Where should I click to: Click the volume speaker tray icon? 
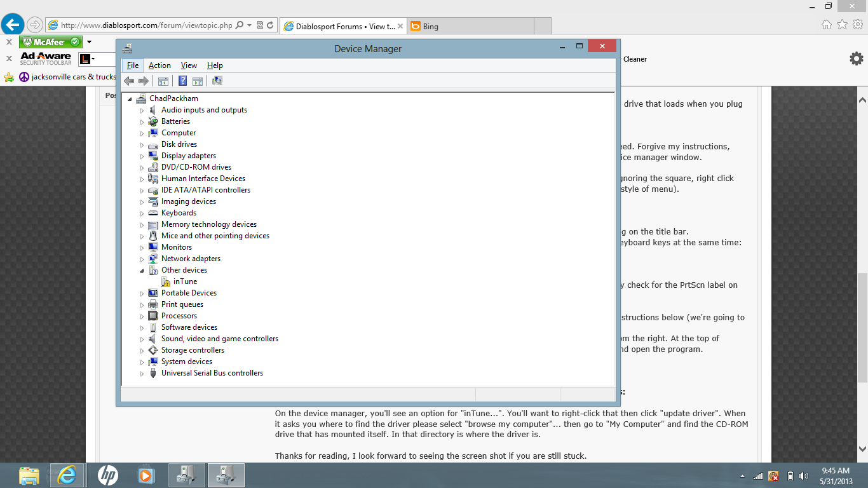(804, 476)
